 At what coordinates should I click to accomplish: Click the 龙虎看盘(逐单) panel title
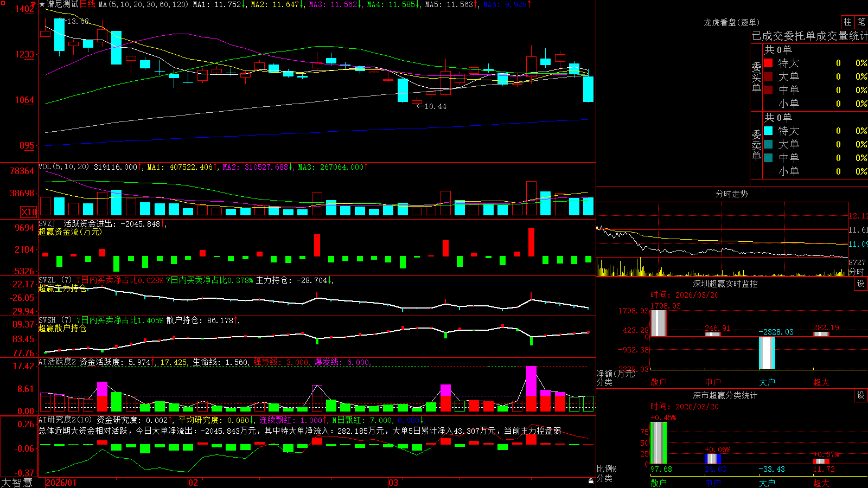[731, 22]
